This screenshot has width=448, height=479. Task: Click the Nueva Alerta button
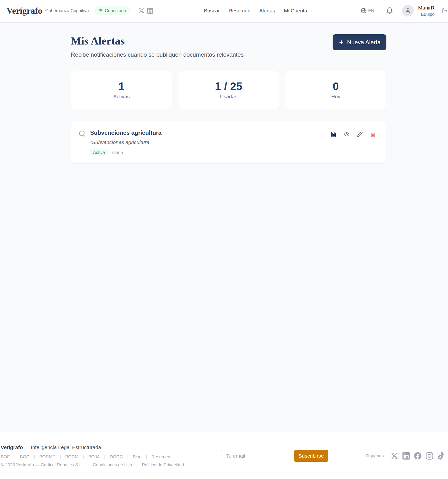pos(359,42)
